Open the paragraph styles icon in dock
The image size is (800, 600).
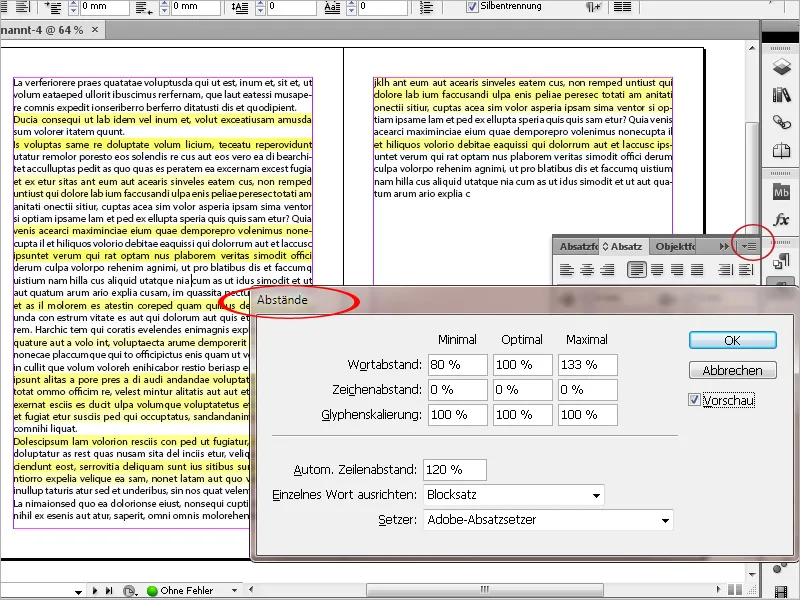(781, 262)
